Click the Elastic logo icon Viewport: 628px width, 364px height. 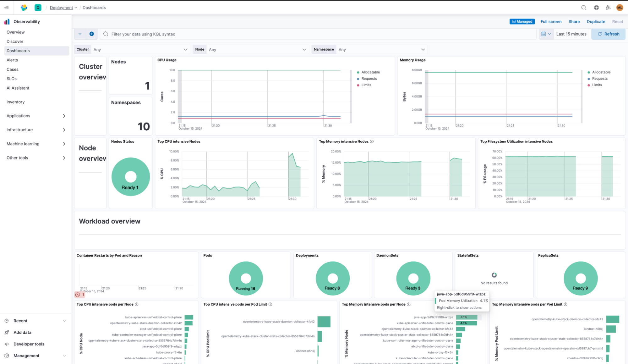pyautogui.click(x=24, y=8)
